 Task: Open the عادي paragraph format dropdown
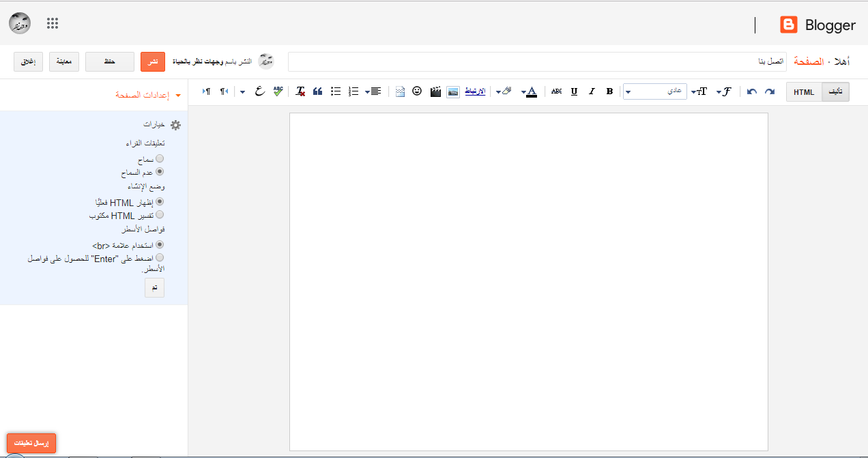[655, 91]
